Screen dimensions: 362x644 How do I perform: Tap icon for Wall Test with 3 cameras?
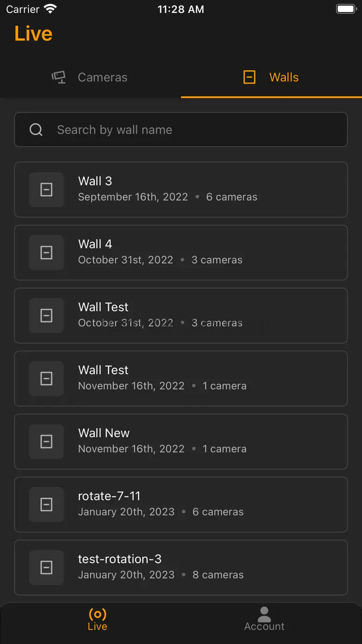(x=46, y=316)
